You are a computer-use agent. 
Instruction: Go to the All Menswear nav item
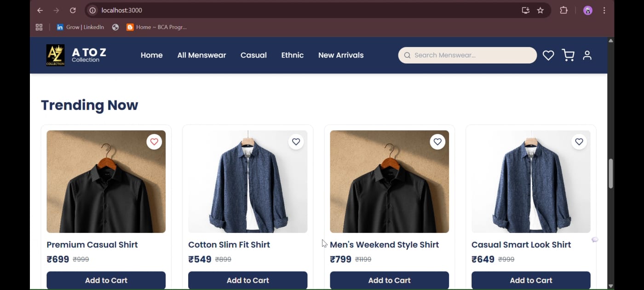click(201, 55)
